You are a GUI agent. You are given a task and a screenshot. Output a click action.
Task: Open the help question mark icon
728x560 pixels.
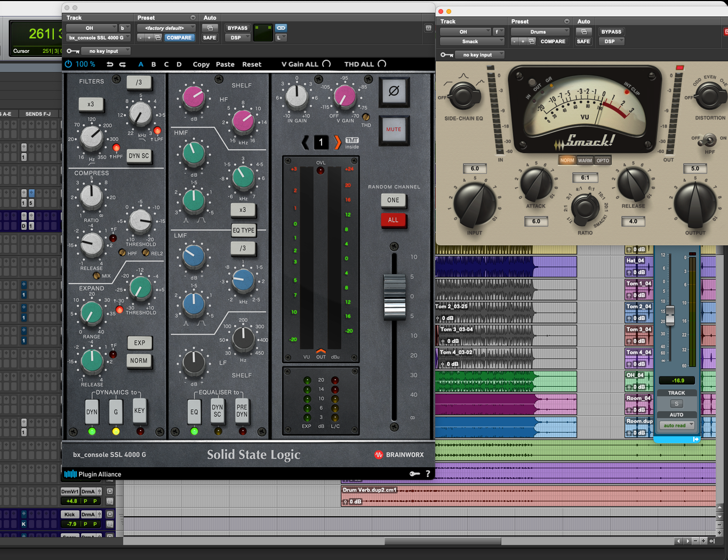click(427, 474)
